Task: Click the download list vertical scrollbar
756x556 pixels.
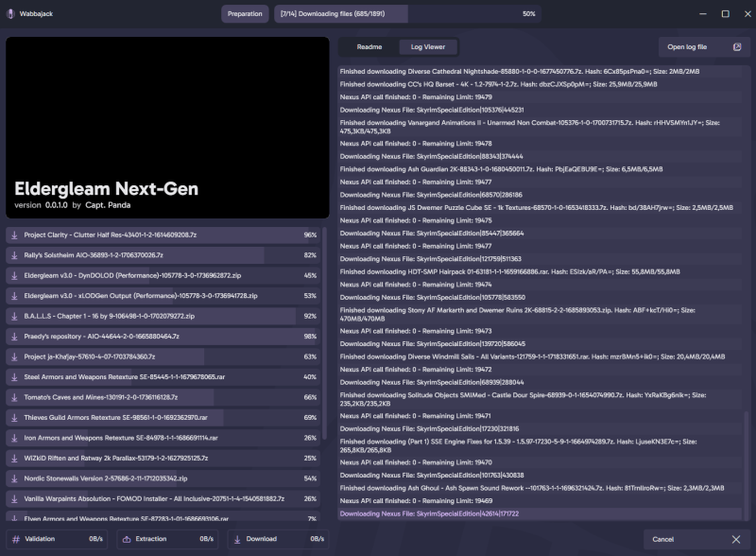Action: coord(324,333)
